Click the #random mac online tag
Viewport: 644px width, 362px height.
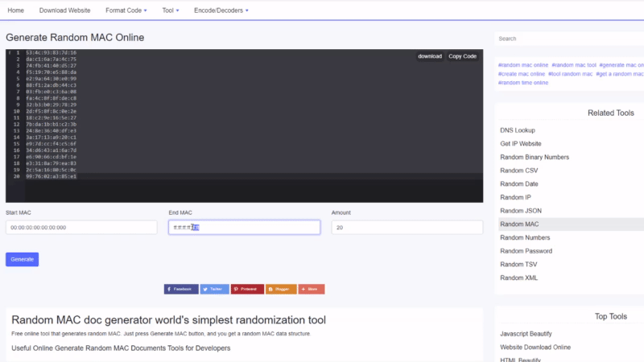(x=523, y=65)
